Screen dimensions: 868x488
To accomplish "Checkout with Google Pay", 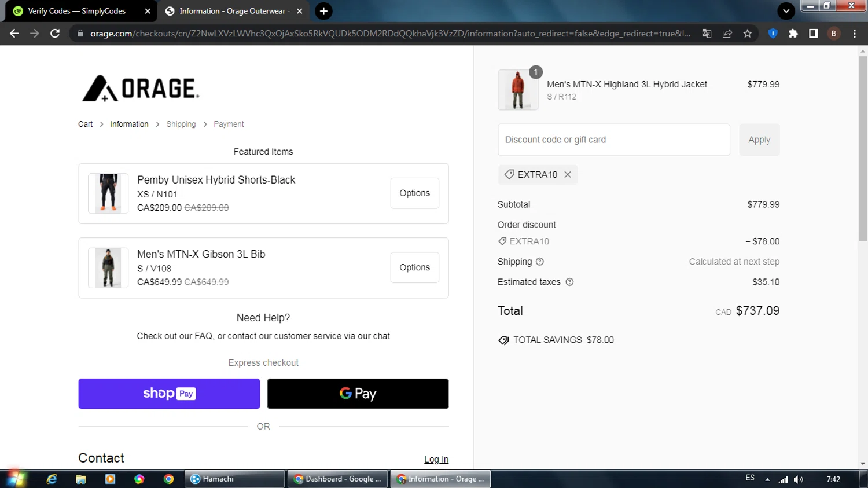I will (358, 394).
